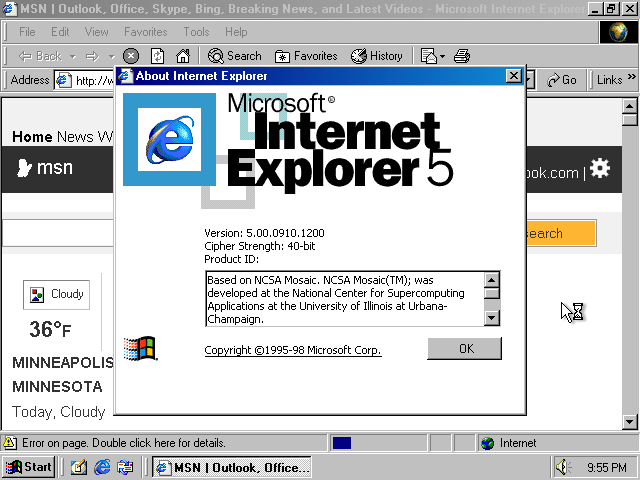
Task: Click the Stop loading toolbar icon
Action: coord(131,56)
